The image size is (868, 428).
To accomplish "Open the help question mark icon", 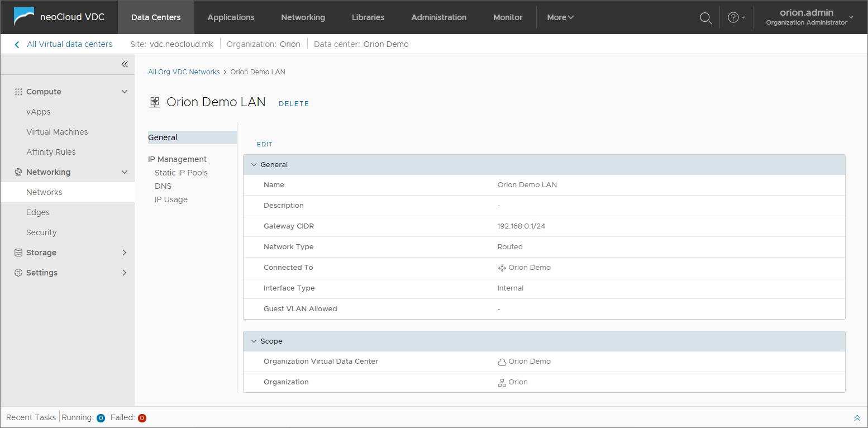I will click(x=733, y=17).
